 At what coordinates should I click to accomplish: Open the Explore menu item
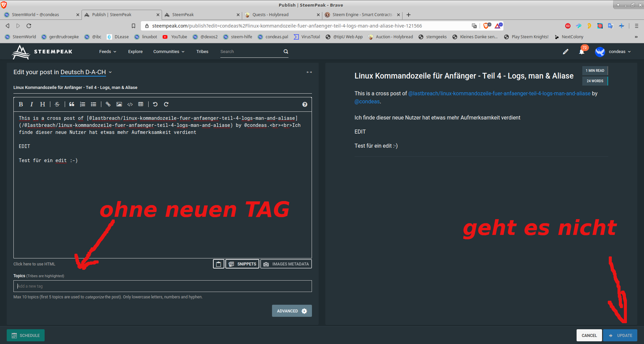(x=135, y=52)
